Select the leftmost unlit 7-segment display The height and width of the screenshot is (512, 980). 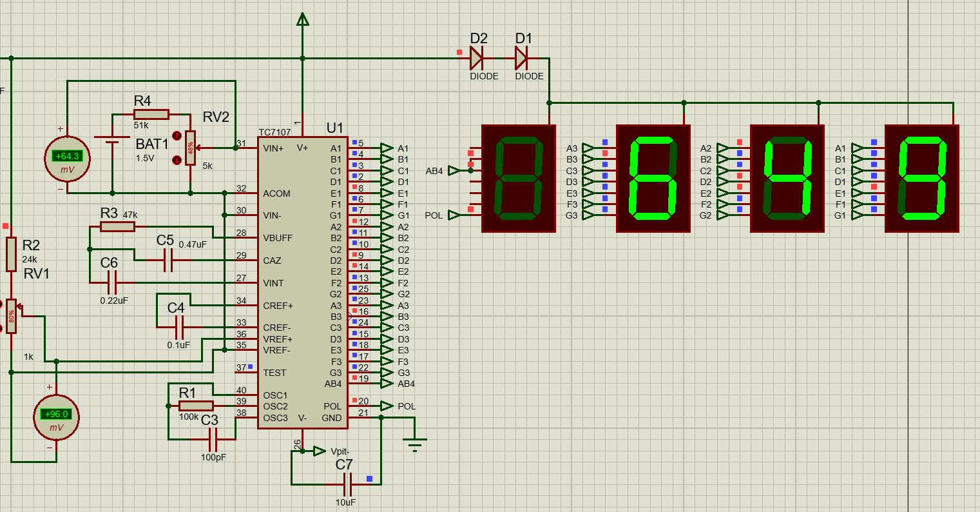click(519, 179)
